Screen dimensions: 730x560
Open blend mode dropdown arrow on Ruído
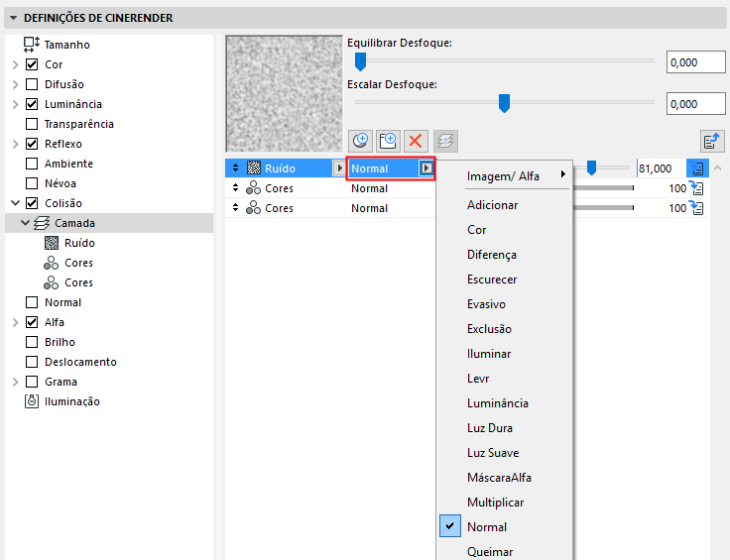426,168
